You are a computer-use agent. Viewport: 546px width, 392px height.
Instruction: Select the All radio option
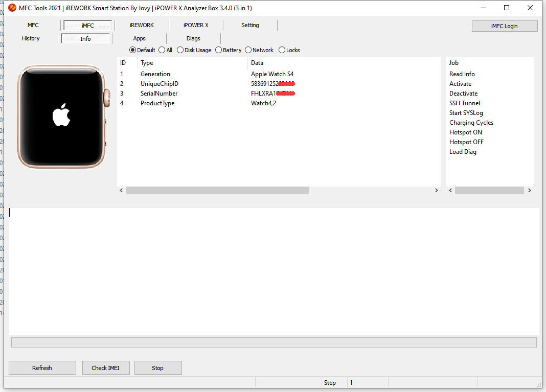point(162,50)
